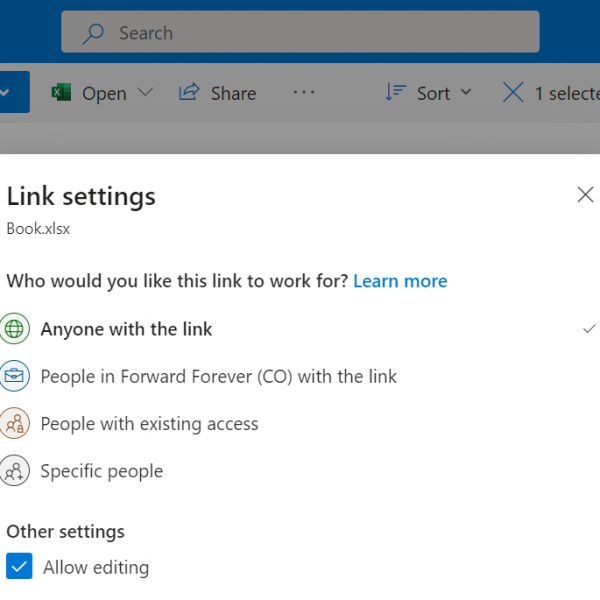Click the Share arrow icon
The width and height of the screenshot is (600, 600).
188,92
